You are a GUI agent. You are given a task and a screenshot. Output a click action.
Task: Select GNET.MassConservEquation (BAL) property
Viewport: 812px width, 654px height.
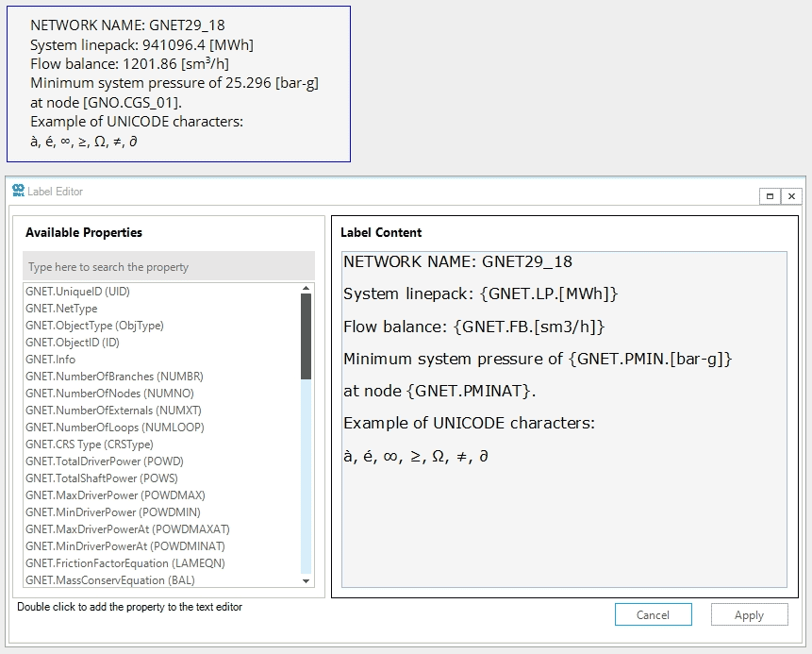pyautogui.click(x=109, y=580)
